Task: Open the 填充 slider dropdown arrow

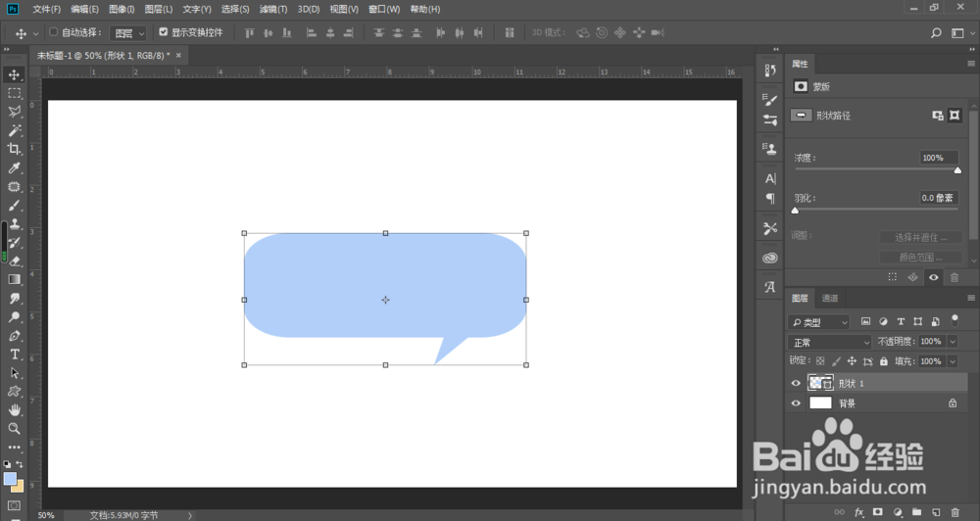Action: click(953, 361)
